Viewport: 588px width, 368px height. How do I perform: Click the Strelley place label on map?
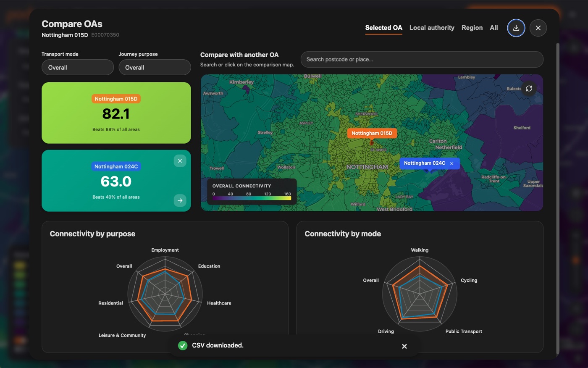click(265, 132)
